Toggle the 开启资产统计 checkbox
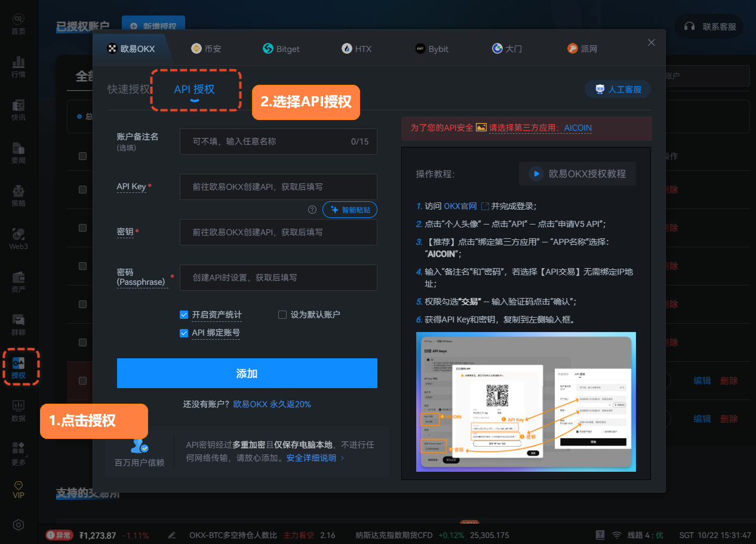756x544 pixels. [x=184, y=315]
